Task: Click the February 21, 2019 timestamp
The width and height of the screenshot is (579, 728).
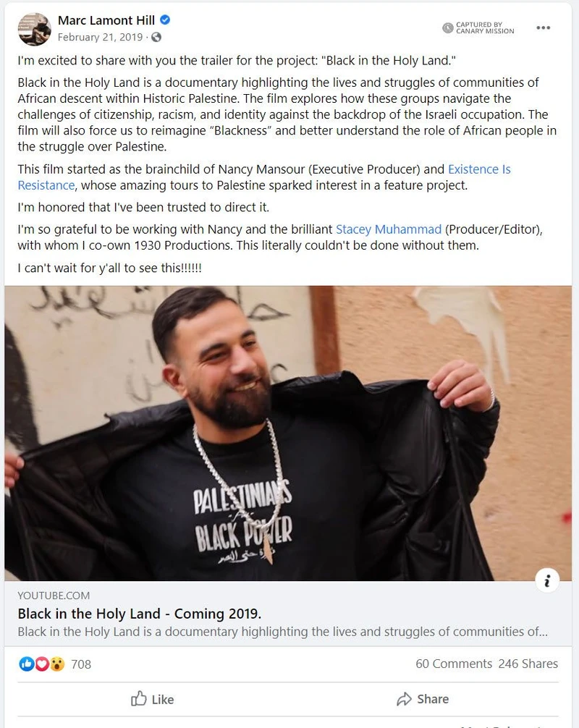Action: [x=100, y=37]
